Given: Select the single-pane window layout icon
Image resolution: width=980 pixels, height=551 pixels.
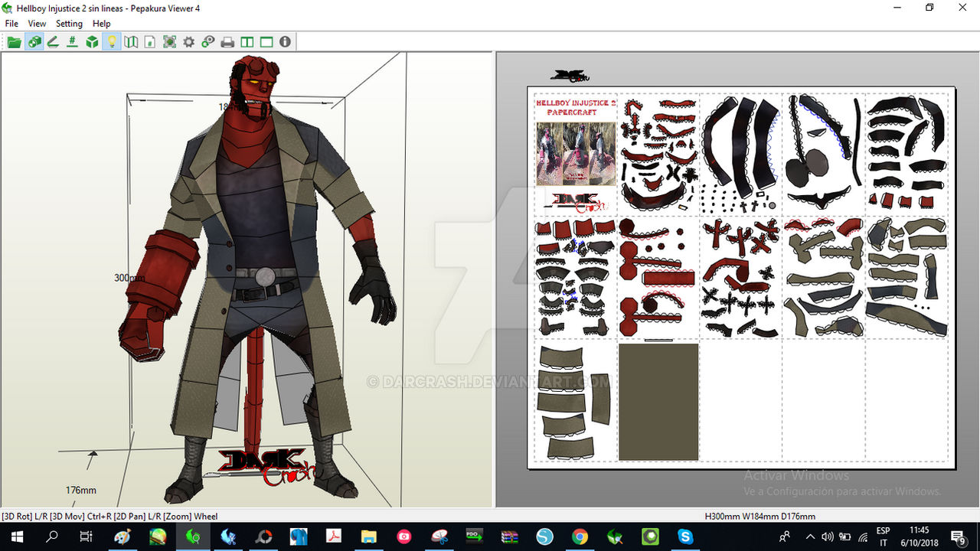Looking at the screenshot, I should pos(266,42).
